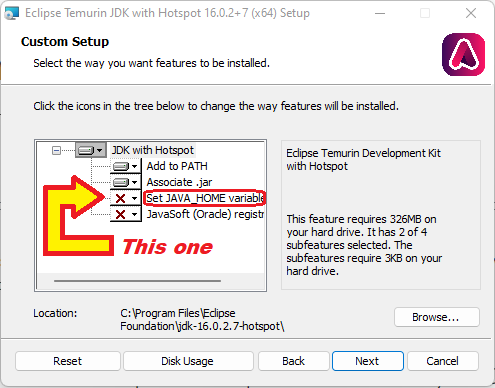Click the Eclipse Temurin Development Kit description text
The image size is (495, 388).
coord(363,160)
